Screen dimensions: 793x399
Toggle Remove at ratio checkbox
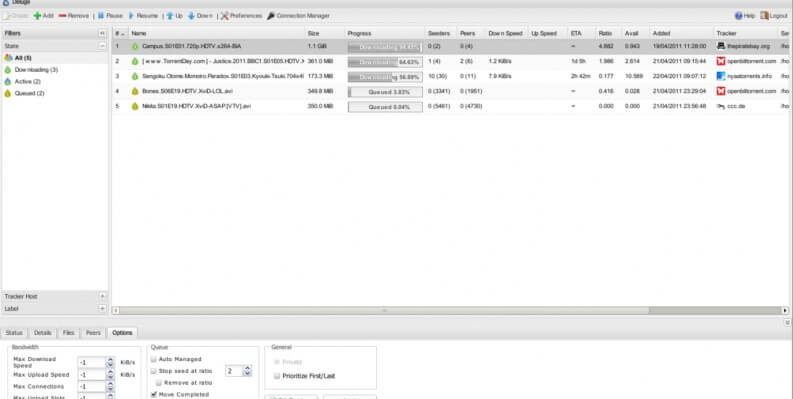pyautogui.click(x=159, y=383)
